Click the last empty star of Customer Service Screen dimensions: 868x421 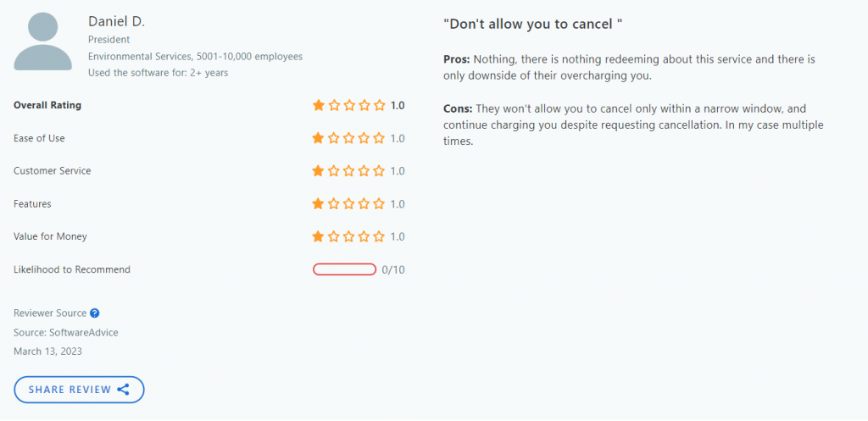379,171
